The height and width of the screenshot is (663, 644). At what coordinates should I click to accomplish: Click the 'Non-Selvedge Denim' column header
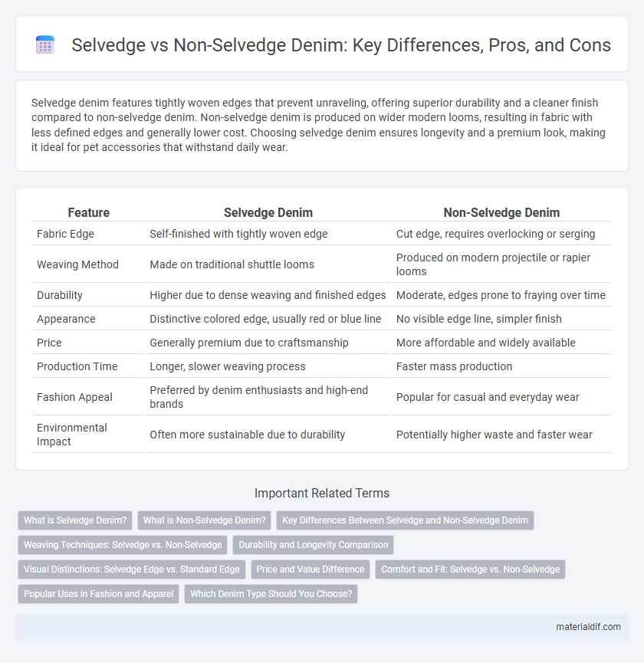pyautogui.click(x=501, y=212)
